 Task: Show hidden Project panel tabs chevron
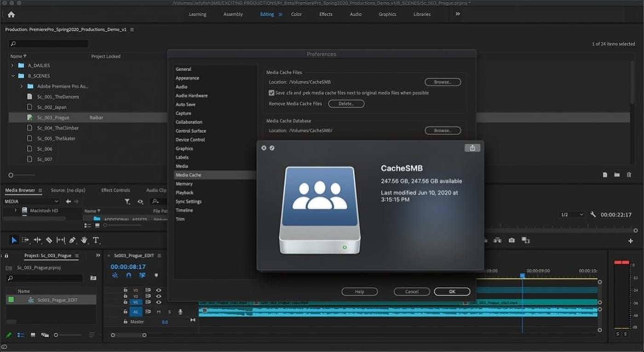click(x=98, y=255)
